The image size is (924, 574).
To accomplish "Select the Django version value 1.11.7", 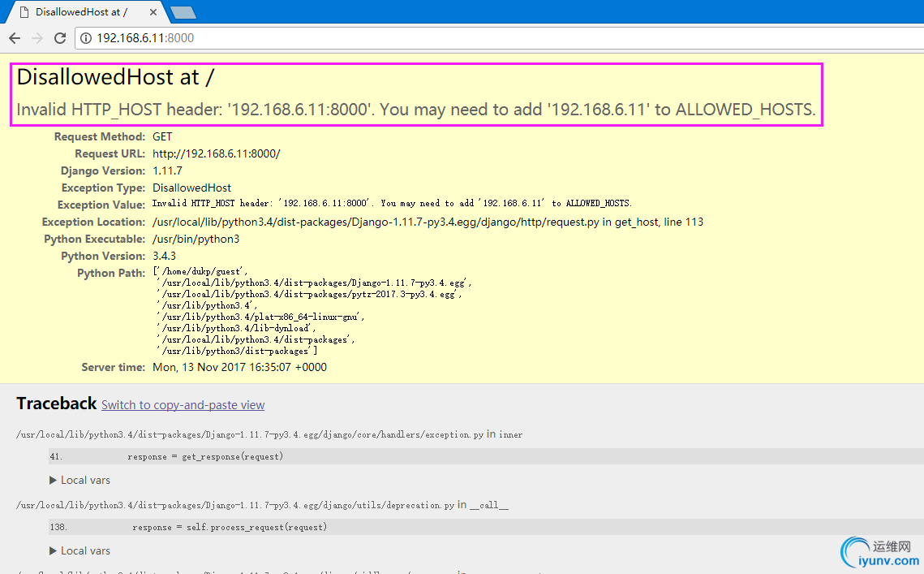I will (x=167, y=171).
